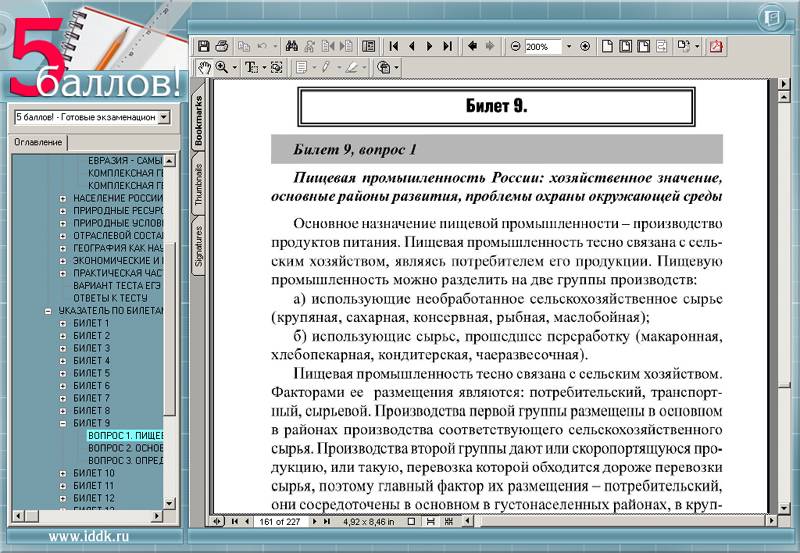Open the Thumbnails side tab

(198, 184)
